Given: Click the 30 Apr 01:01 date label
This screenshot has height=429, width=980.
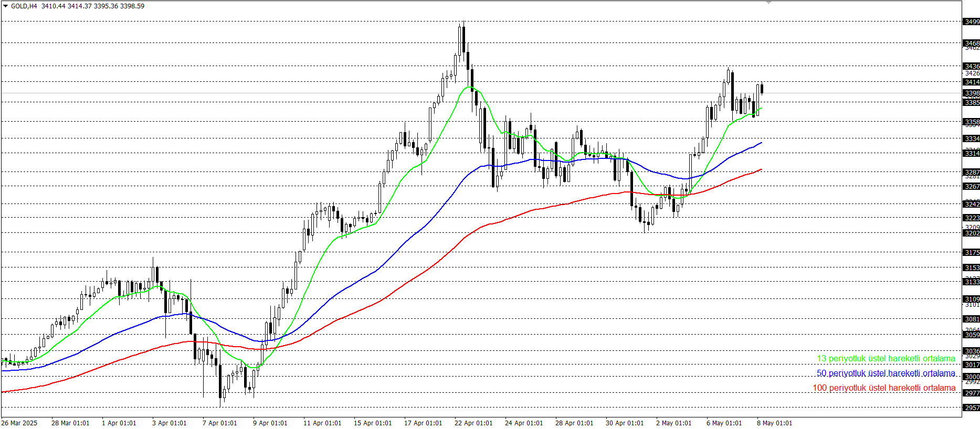Looking at the screenshot, I should point(625,423).
